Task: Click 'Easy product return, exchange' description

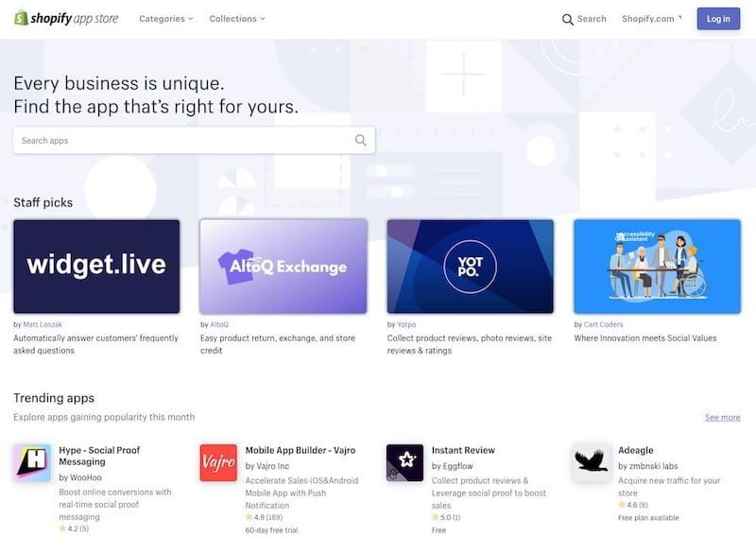Action: (x=278, y=344)
